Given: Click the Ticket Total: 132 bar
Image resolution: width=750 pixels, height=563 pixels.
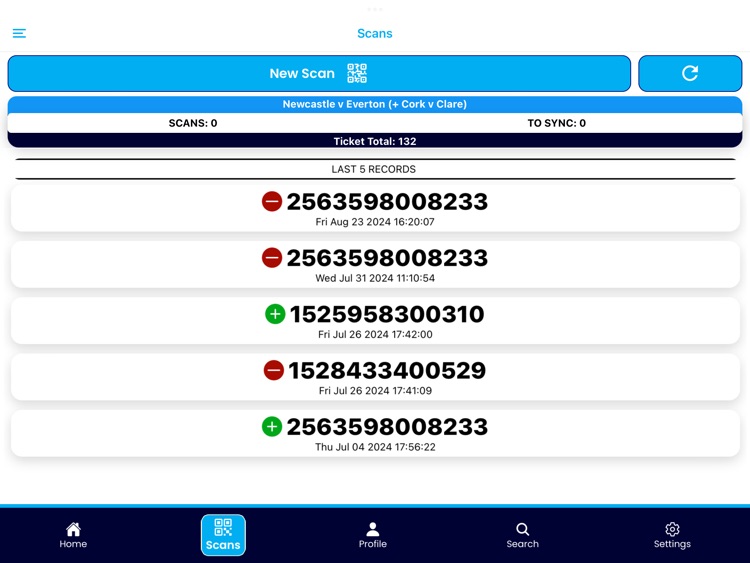Looking at the screenshot, I should pyautogui.click(x=375, y=141).
